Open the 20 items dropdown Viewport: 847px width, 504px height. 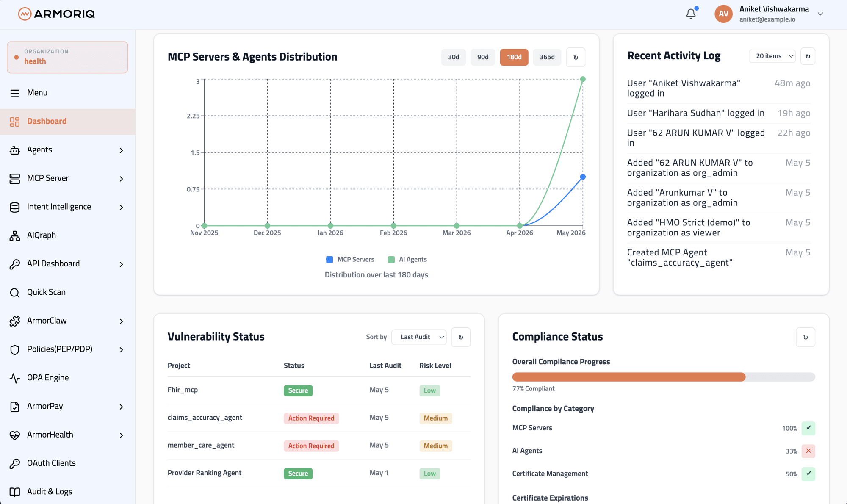(x=772, y=56)
